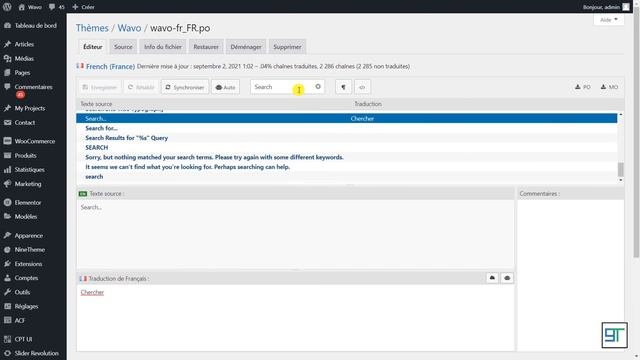Select the uppercase "SEARCH" row
The image size is (640, 360).
(x=347, y=147)
